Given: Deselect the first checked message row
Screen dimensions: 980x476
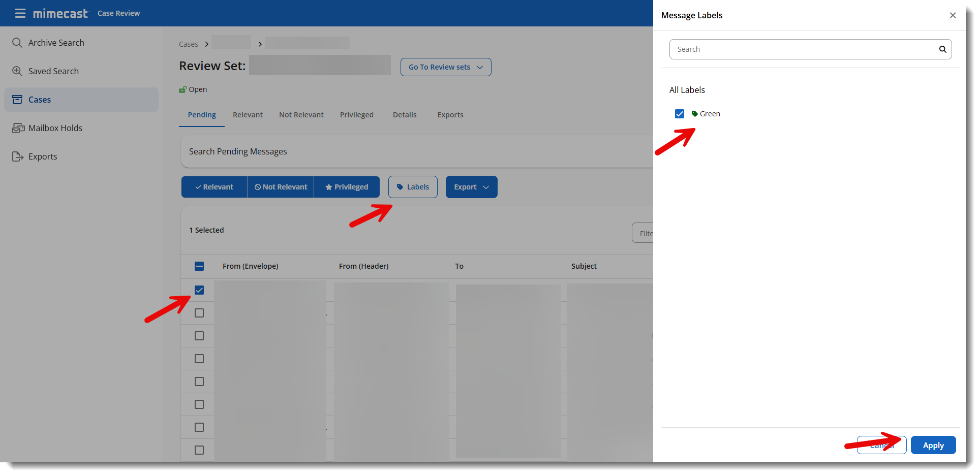Looking at the screenshot, I should 199,290.
